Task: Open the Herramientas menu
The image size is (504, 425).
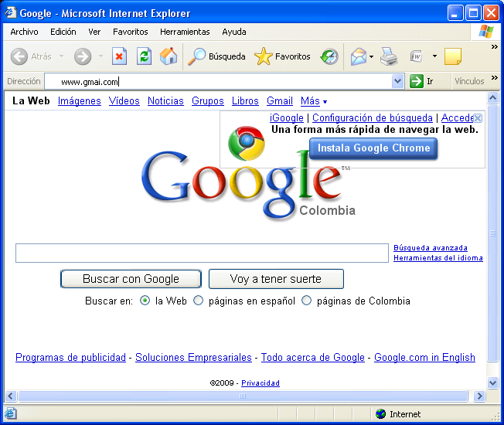Action: tap(185, 32)
